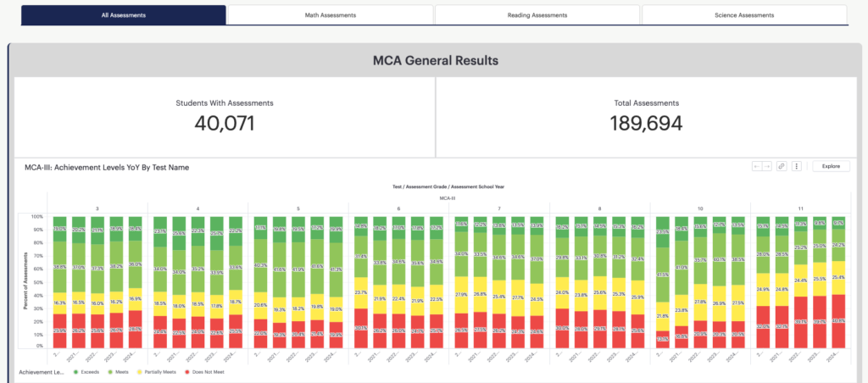Viewport: 868px width, 383px height.
Task: Click the red segment of first grade 11 bar
Action: point(763,326)
